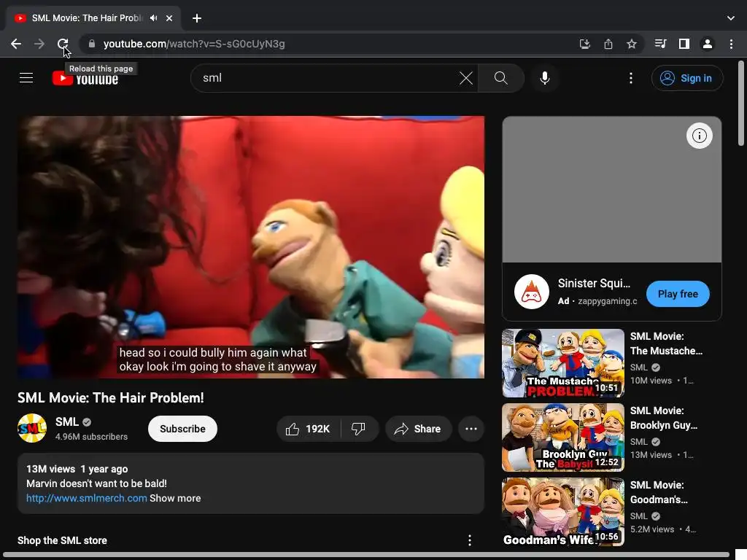Viewport: 747px width, 560px height.
Task: Click the zappygaming ad logo
Action: (x=532, y=292)
